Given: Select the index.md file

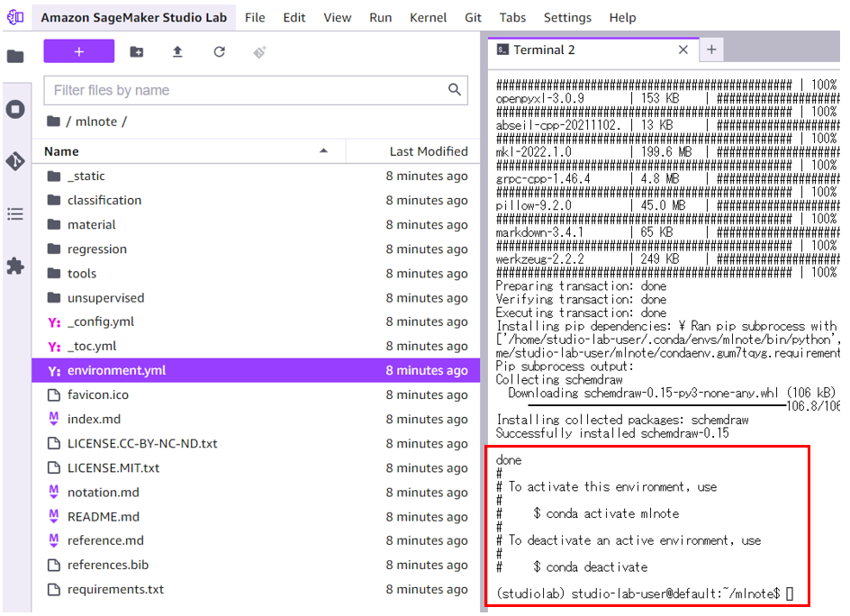Looking at the screenshot, I should (256, 419).
